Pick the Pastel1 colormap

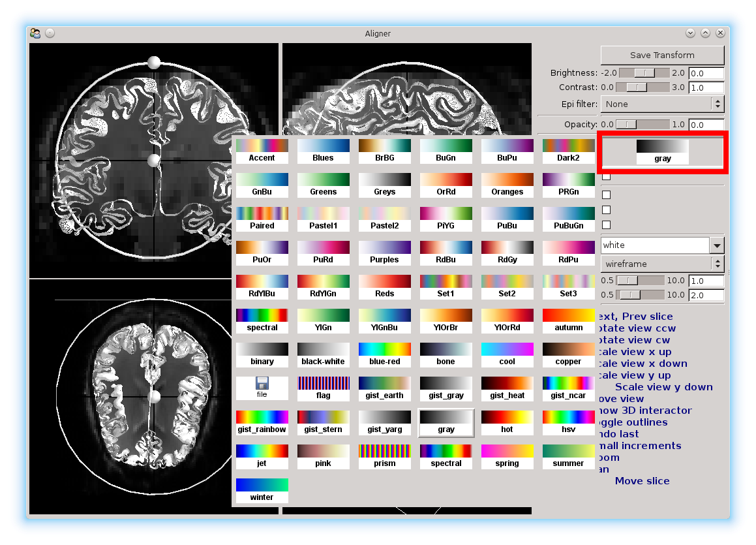coord(323,219)
